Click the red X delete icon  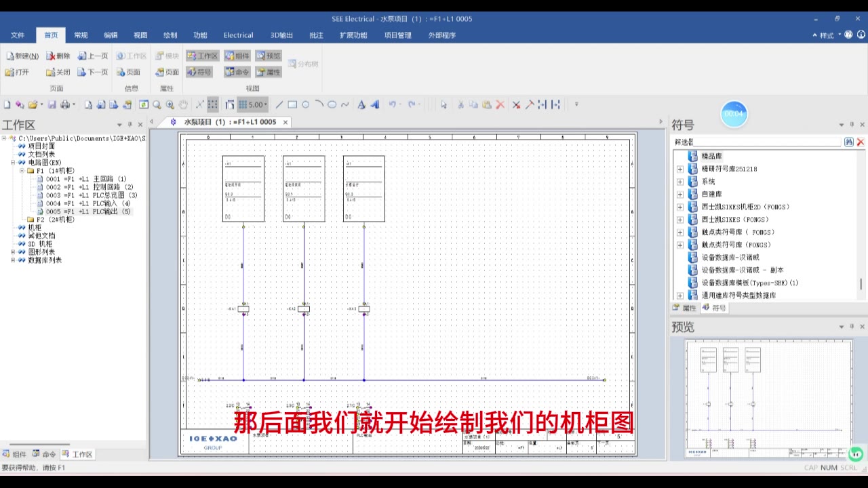(x=500, y=104)
